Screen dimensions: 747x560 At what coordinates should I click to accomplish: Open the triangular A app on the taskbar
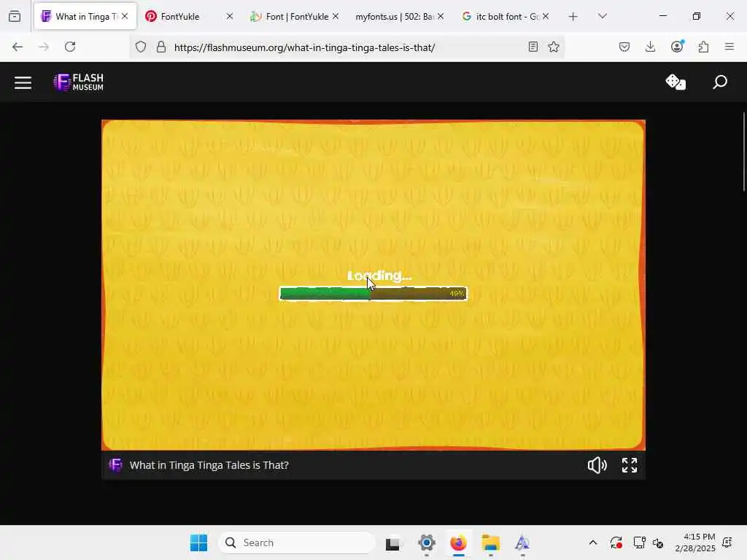522,542
